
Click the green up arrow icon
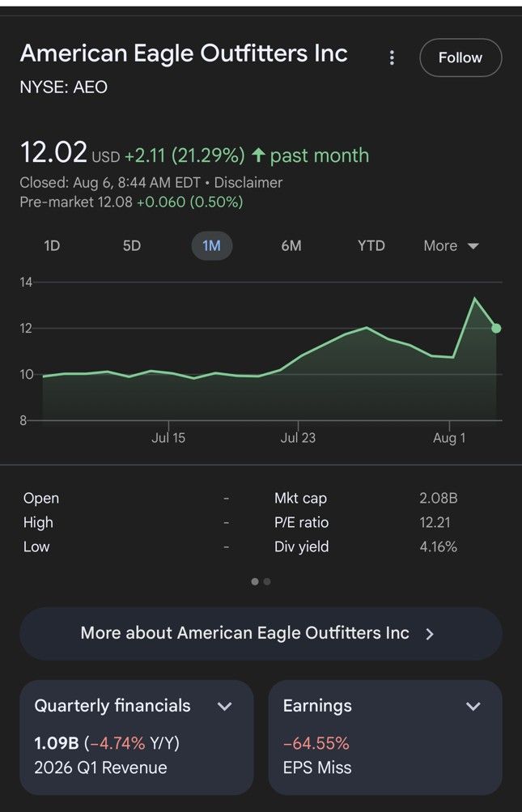[x=258, y=156]
